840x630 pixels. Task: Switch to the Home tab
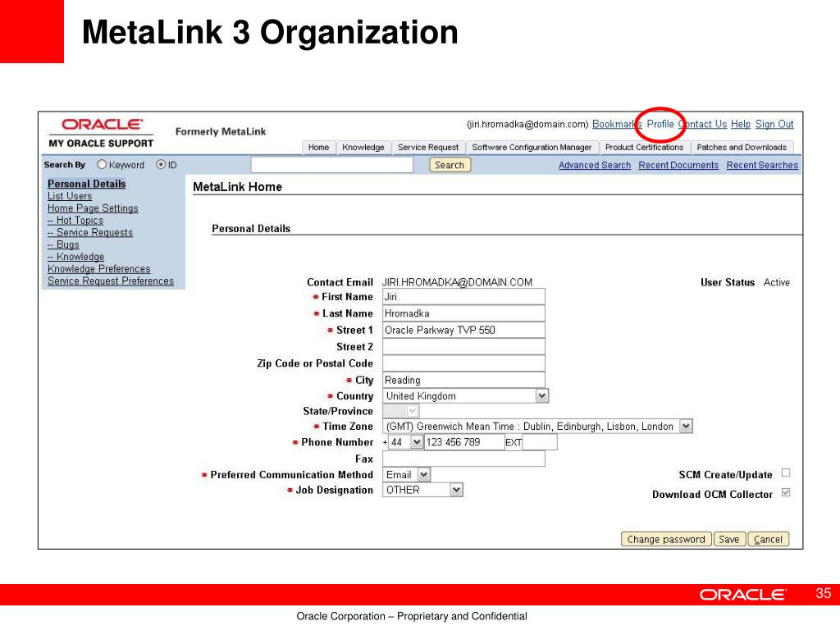click(x=319, y=148)
